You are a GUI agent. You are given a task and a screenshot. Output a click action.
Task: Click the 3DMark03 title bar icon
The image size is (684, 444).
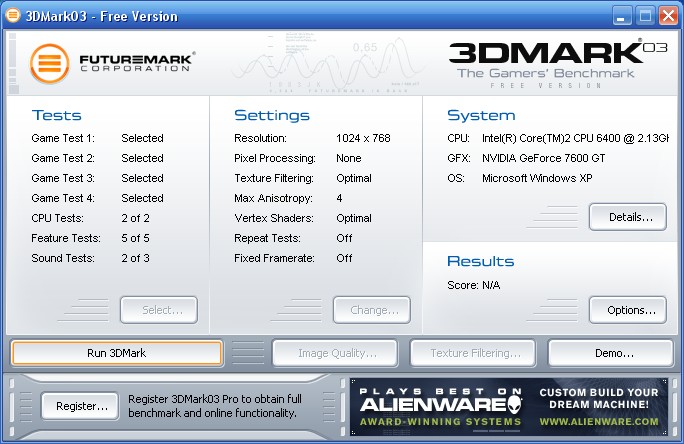13,15
